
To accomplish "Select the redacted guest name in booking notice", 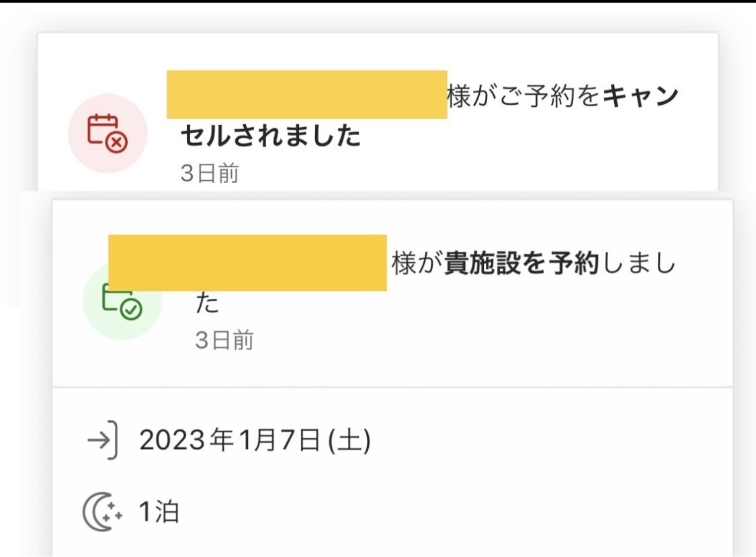I will 247,263.
